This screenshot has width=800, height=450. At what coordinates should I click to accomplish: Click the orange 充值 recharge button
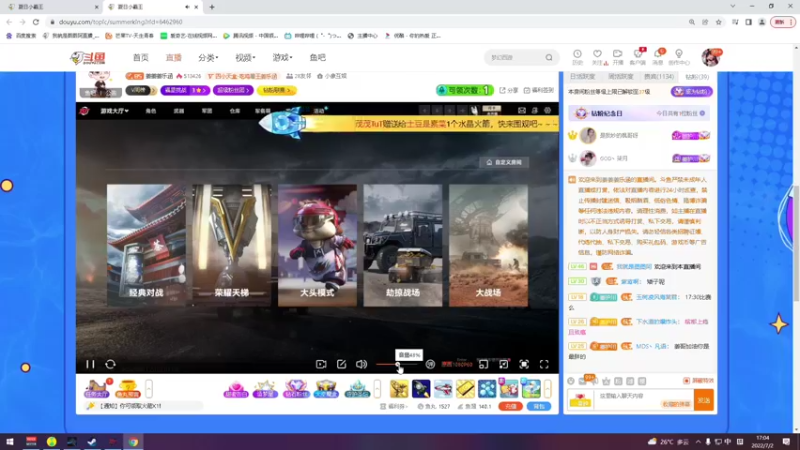pyautogui.click(x=510, y=407)
